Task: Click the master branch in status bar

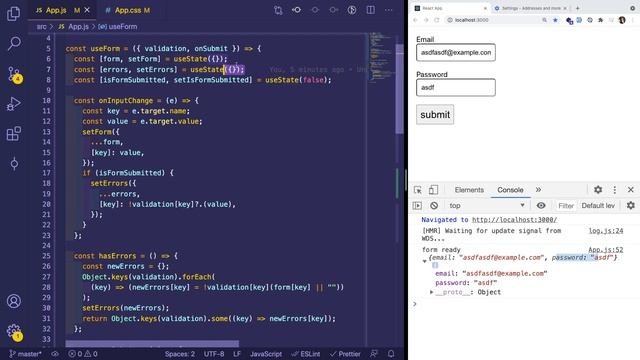Action: 25,354
